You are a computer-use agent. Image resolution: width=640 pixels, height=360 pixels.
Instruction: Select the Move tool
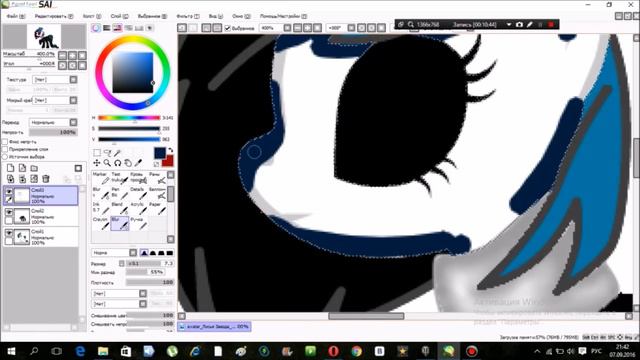coord(97,163)
